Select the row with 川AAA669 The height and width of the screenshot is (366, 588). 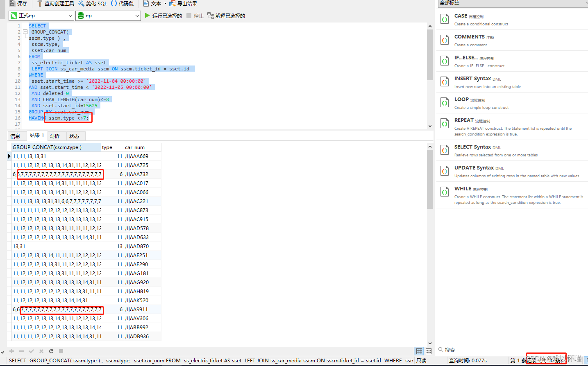pos(84,156)
